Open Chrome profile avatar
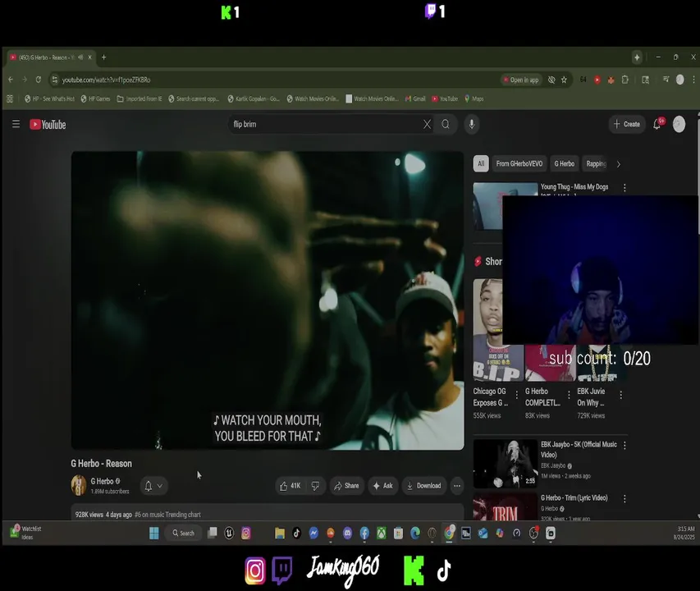Screen dimensions: 700x591 point(680,80)
